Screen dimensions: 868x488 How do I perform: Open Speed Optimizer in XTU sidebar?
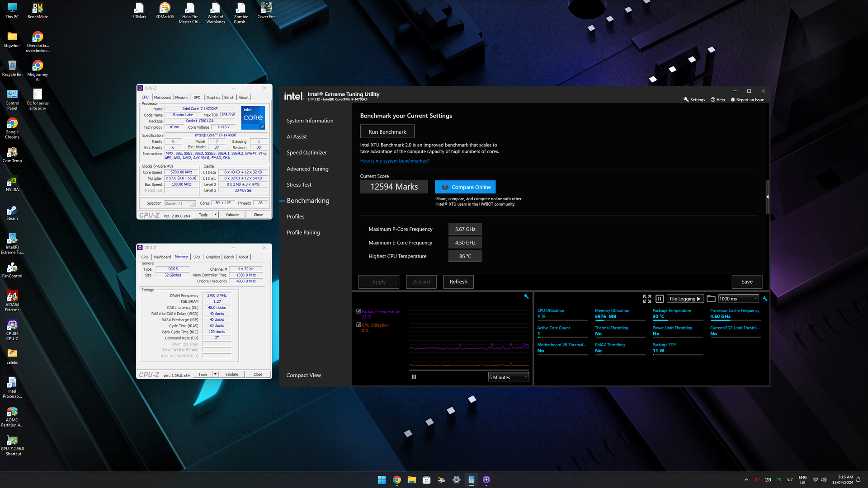tap(307, 153)
